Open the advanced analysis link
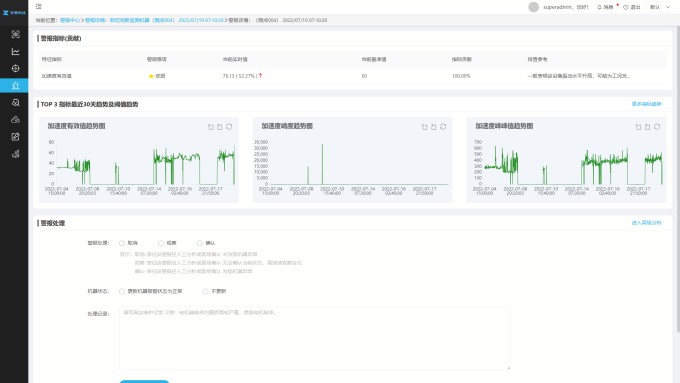 click(646, 223)
